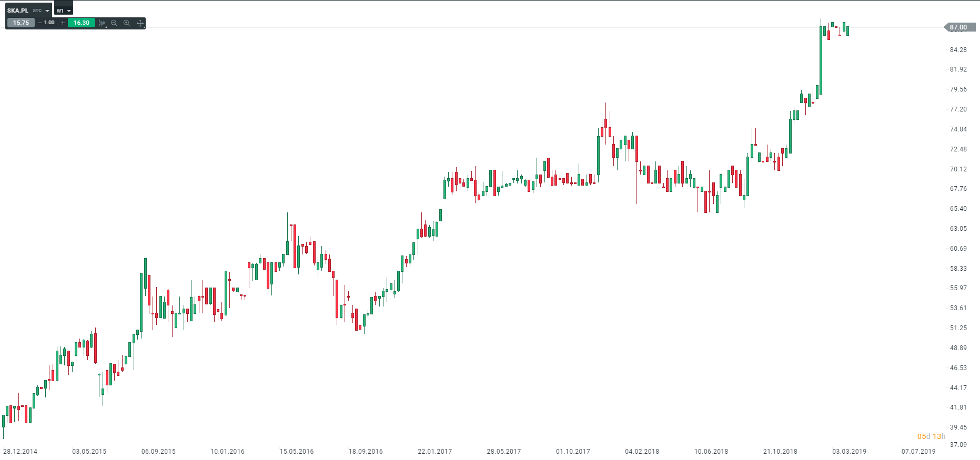980x460 pixels.
Task: Open the W1 timeframe dropdown
Action: (x=64, y=11)
